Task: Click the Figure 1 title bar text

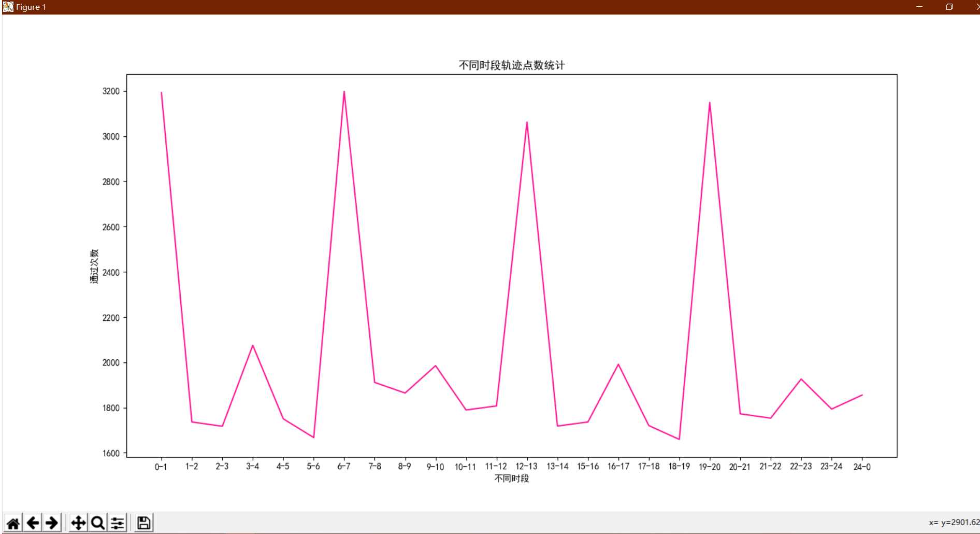Action: (31, 7)
